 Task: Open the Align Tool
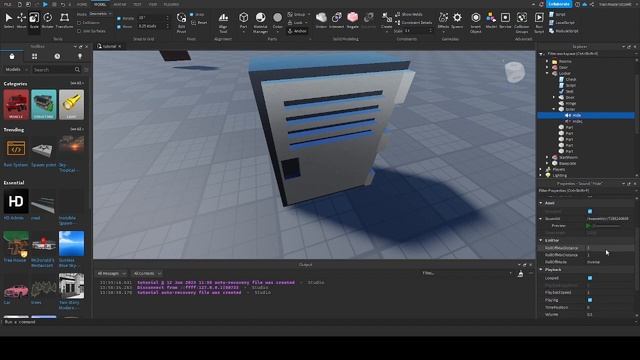223,22
